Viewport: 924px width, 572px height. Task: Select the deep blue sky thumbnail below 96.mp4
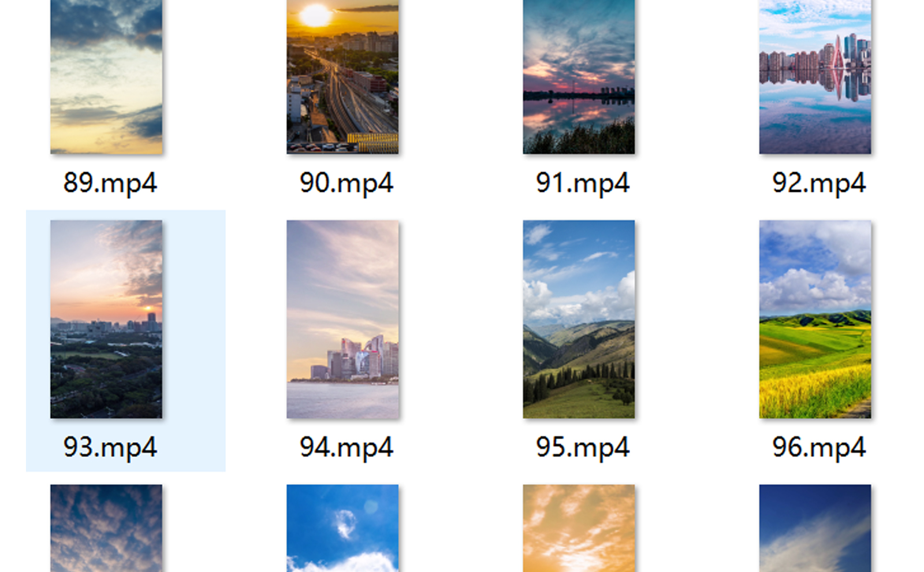[815, 528]
